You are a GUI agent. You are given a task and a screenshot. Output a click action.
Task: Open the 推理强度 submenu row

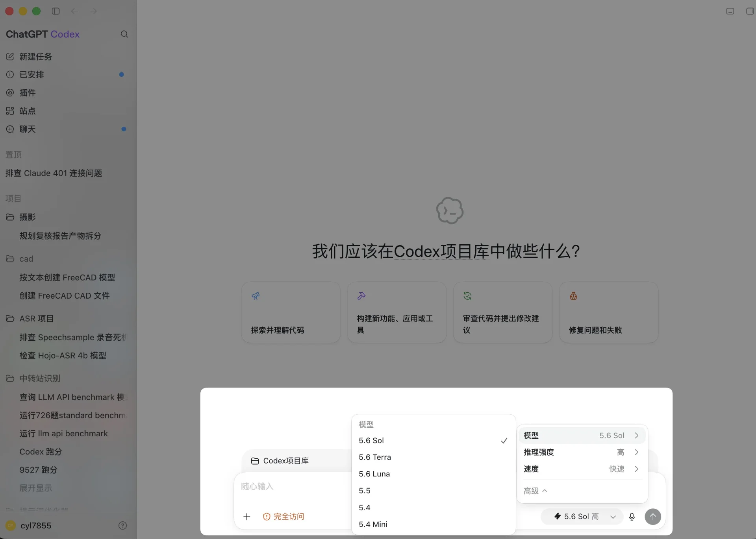(582, 452)
